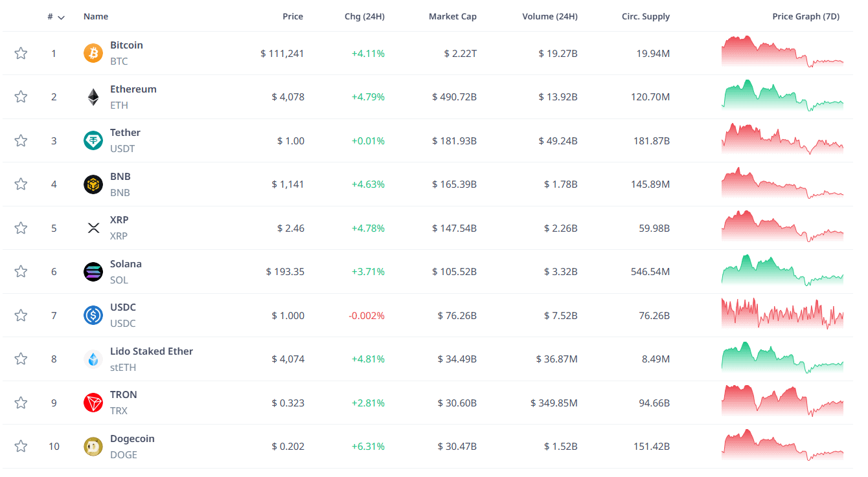The image size is (868, 477).
Task: Click TRON's $ 0.323 price
Action: [288, 403]
